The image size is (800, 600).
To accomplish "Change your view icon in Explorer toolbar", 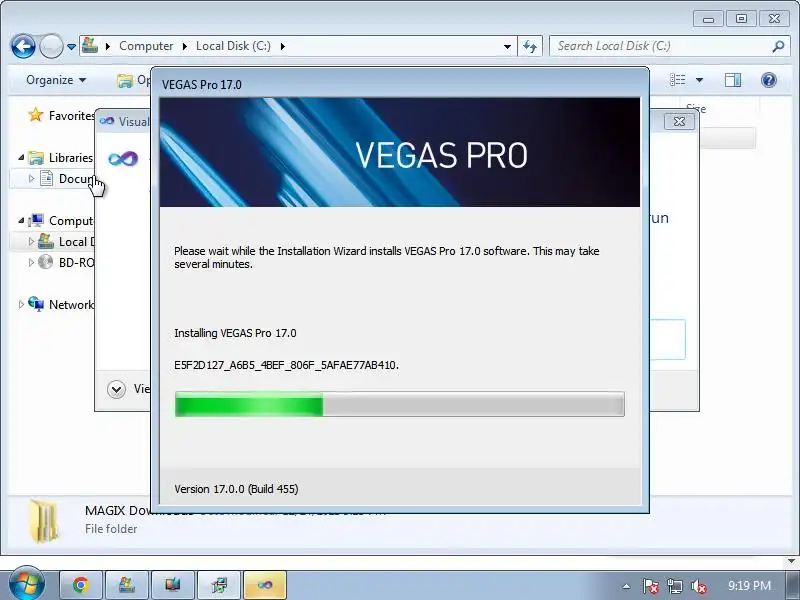I will coord(678,80).
